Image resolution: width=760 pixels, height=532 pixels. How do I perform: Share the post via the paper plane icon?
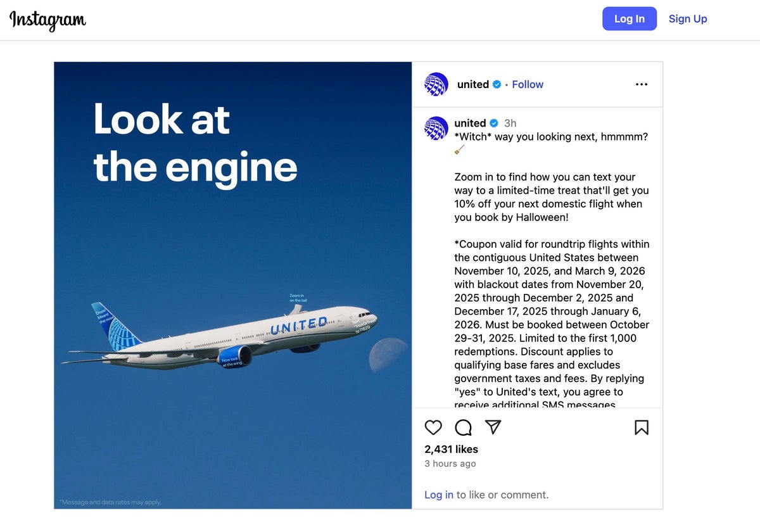point(493,428)
